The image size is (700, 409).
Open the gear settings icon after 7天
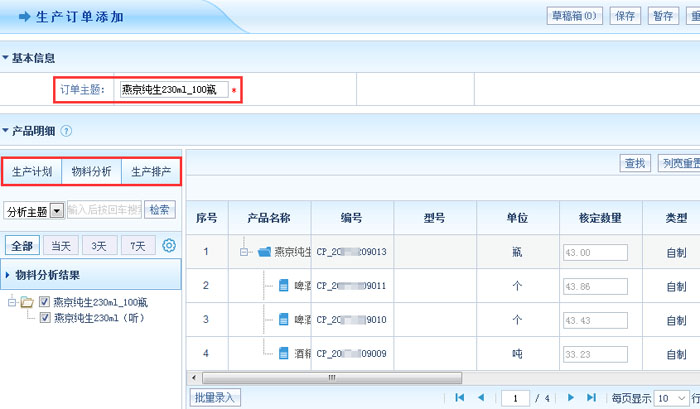(169, 246)
